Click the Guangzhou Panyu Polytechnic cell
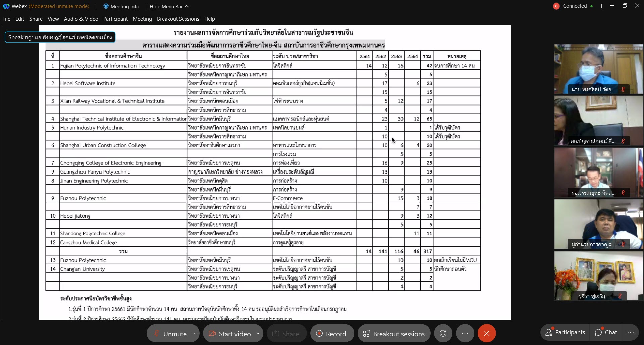This screenshot has width=644, height=345. click(123, 172)
